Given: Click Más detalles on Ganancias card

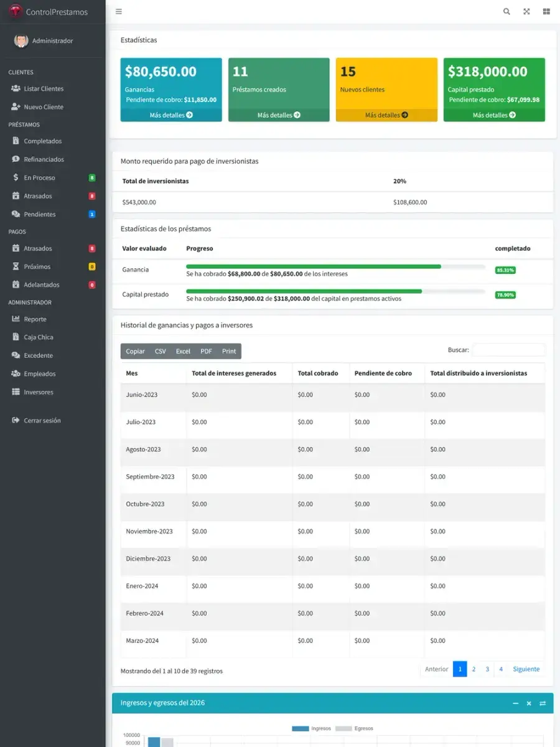Looking at the screenshot, I should point(171,115).
